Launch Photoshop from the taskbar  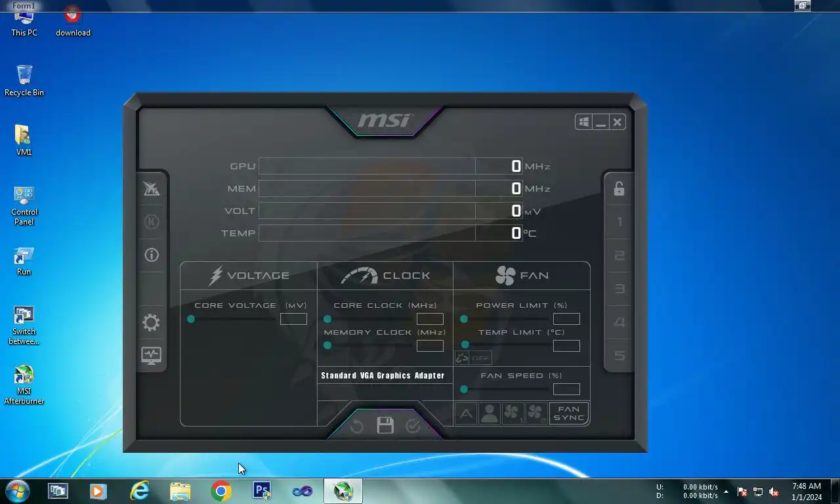click(x=262, y=491)
